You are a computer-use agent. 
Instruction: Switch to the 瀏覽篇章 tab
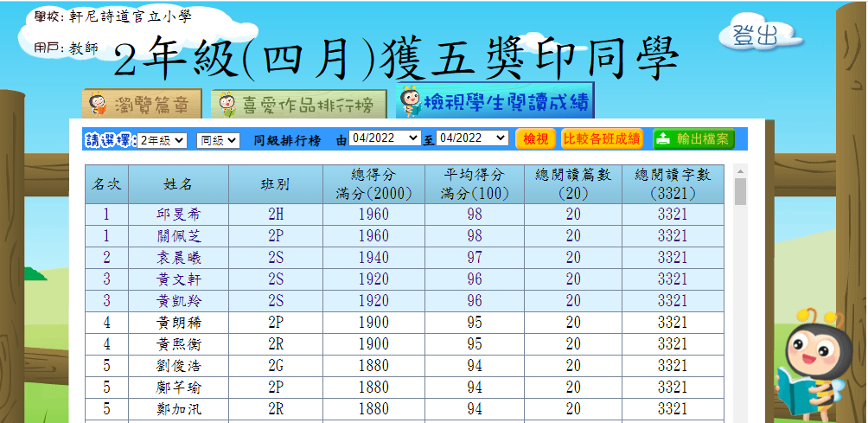pyautogui.click(x=143, y=106)
